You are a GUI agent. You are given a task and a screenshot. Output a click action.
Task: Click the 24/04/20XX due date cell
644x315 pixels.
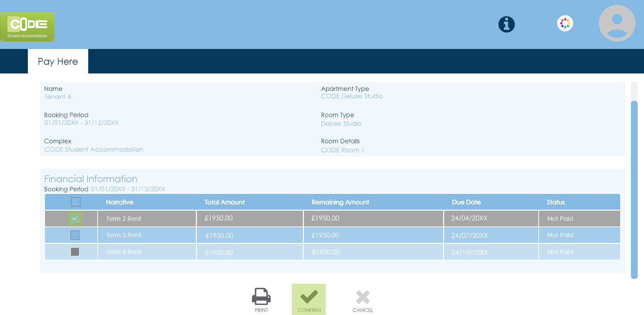tap(491, 218)
